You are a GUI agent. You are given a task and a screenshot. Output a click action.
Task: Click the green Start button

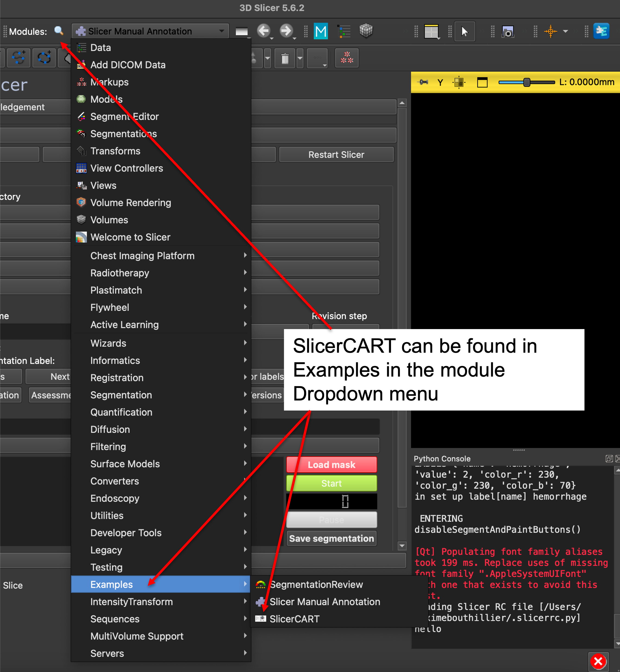pyautogui.click(x=331, y=484)
